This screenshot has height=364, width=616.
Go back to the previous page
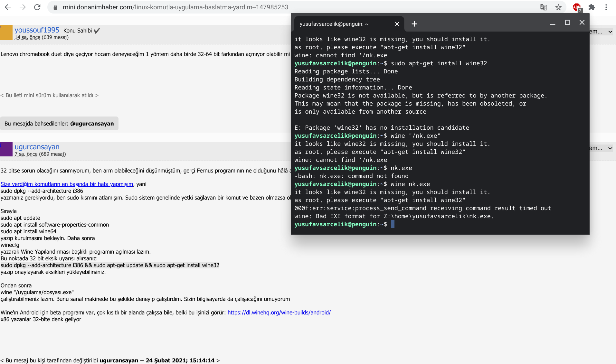click(8, 7)
